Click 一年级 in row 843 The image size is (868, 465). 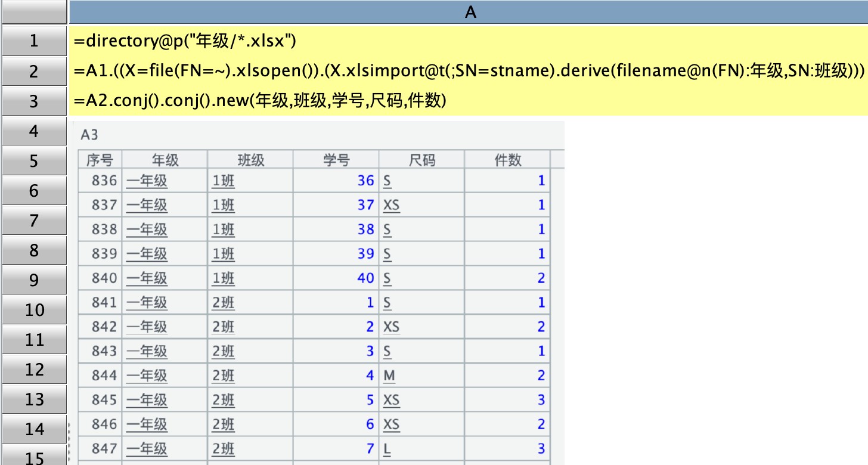147,351
